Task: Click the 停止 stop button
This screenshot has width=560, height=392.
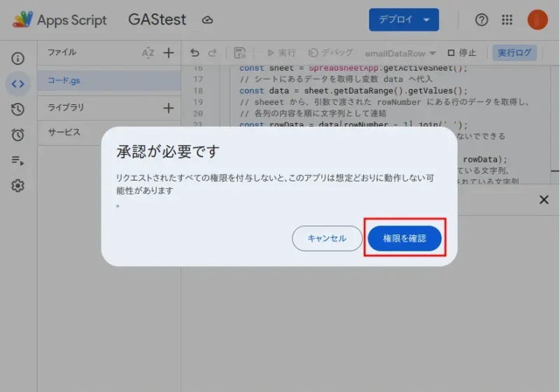Action: tap(462, 52)
